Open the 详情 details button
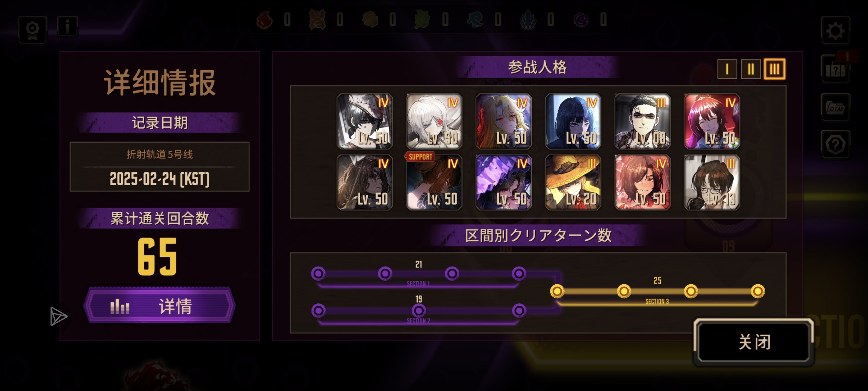The height and width of the screenshot is (391, 868). pos(159,306)
